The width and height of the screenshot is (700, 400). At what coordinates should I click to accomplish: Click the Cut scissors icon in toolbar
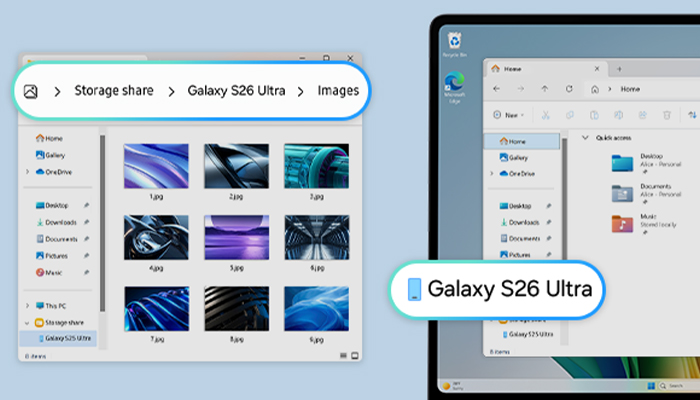click(x=545, y=115)
